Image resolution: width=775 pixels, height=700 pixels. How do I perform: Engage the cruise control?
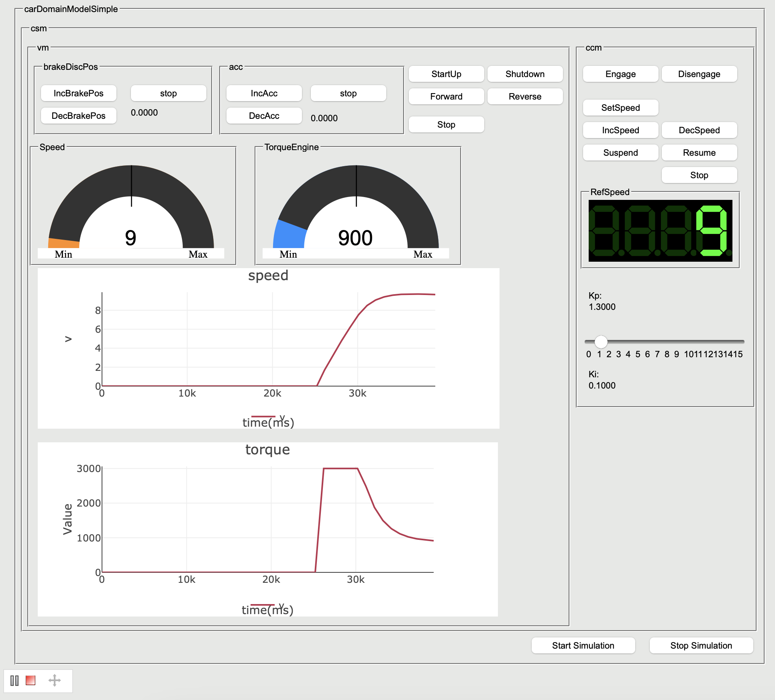click(x=620, y=74)
